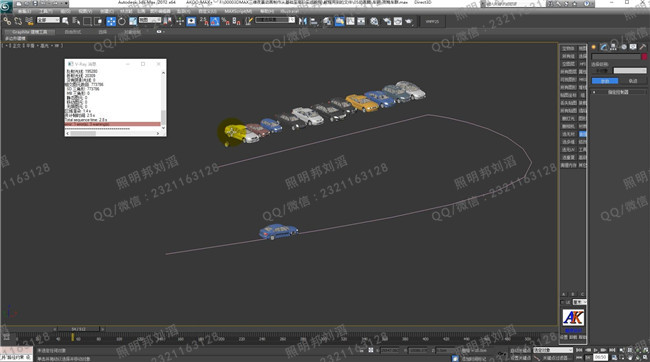650x362 pixels.
Task: Switch to the Create command panel tab
Action: [594, 47]
